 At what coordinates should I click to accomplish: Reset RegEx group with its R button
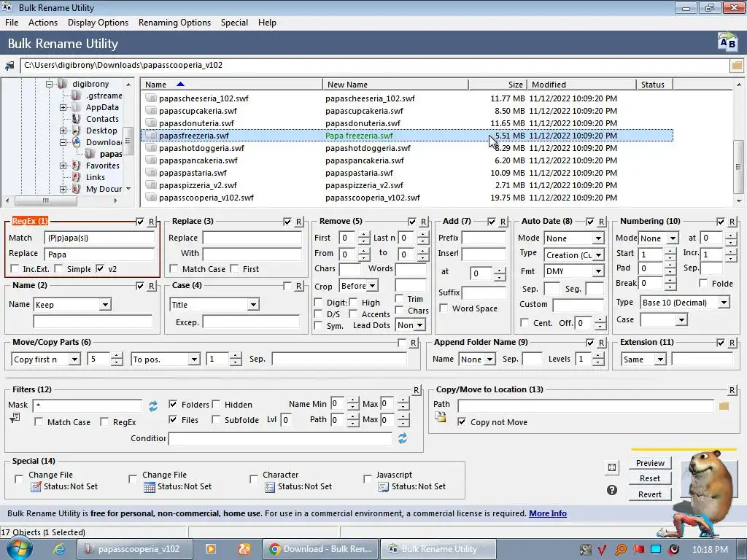point(152,222)
